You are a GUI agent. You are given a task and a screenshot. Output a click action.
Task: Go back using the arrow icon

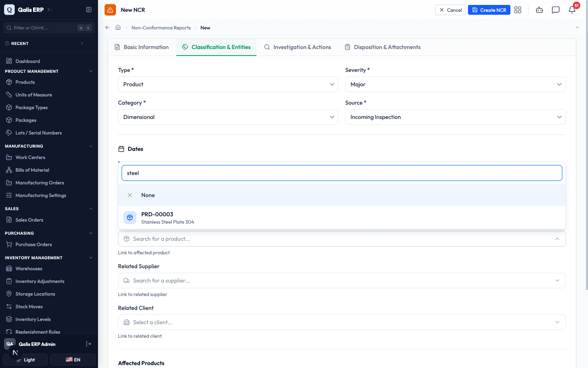point(107,27)
